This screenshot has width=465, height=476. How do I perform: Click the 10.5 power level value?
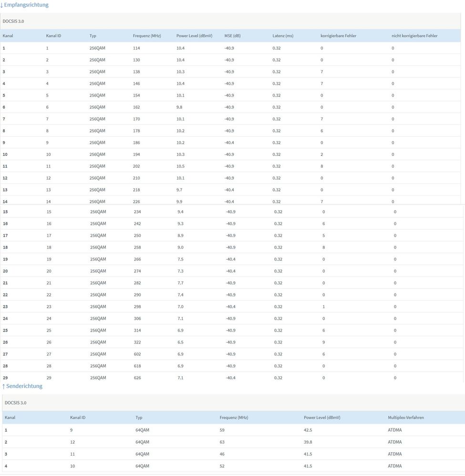pyautogui.click(x=181, y=166)
